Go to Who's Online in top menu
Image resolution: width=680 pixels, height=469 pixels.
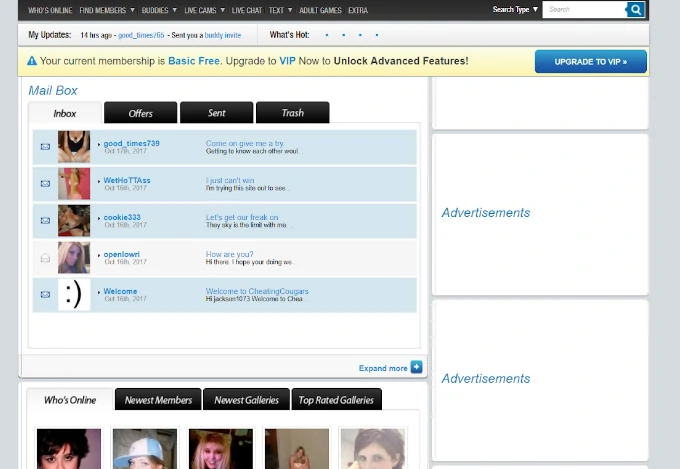pos(50,10)
